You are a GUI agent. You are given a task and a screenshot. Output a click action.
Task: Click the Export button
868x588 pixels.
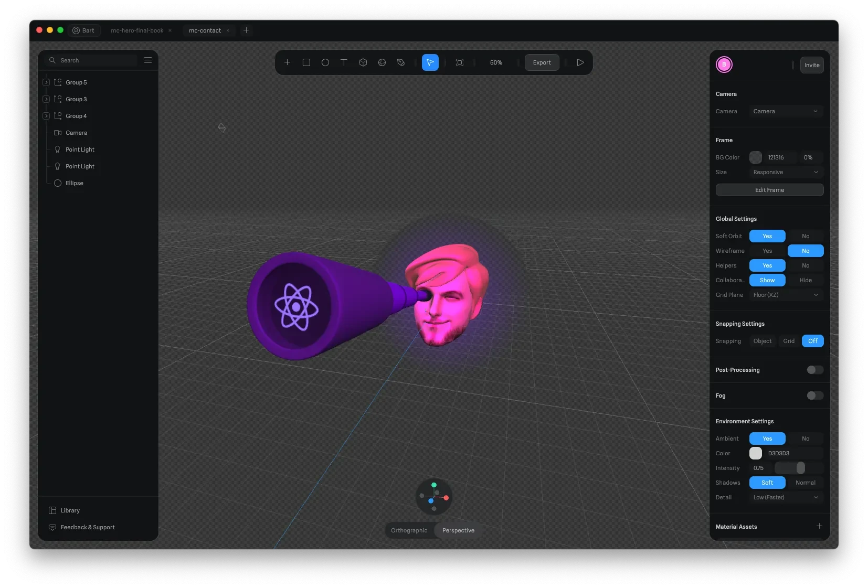(542, 62)
